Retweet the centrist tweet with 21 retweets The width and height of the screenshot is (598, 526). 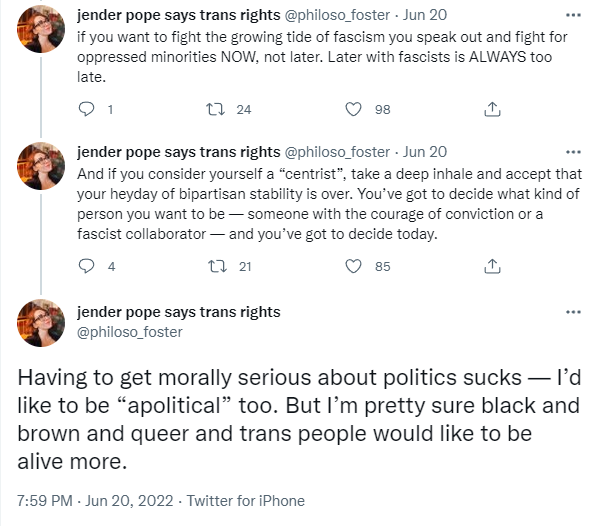click(217, 266)
